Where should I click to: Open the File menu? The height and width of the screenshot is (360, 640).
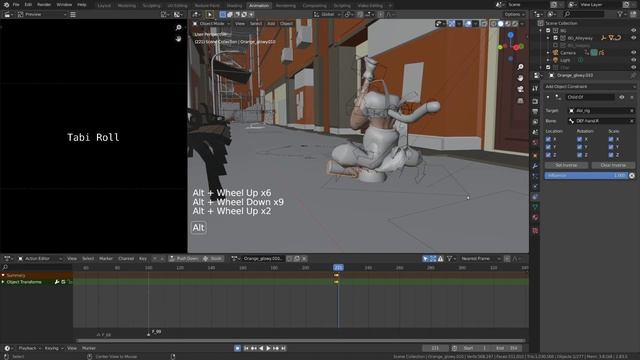pyautogui.click(x=16, y=5)
